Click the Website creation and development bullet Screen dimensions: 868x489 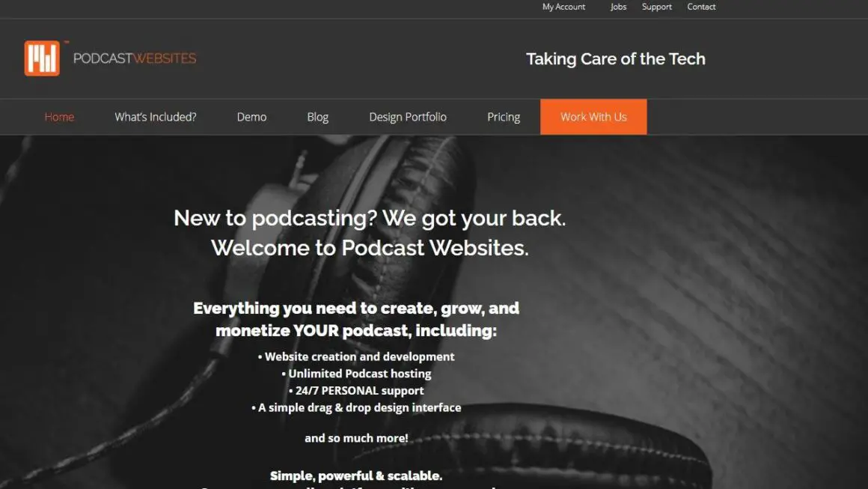356,356
